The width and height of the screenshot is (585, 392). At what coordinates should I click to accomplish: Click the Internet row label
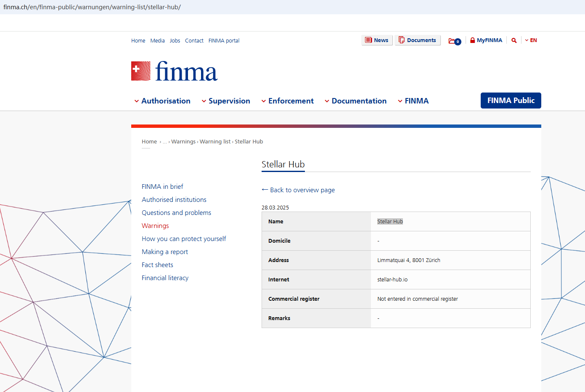[x=279, y=280]
